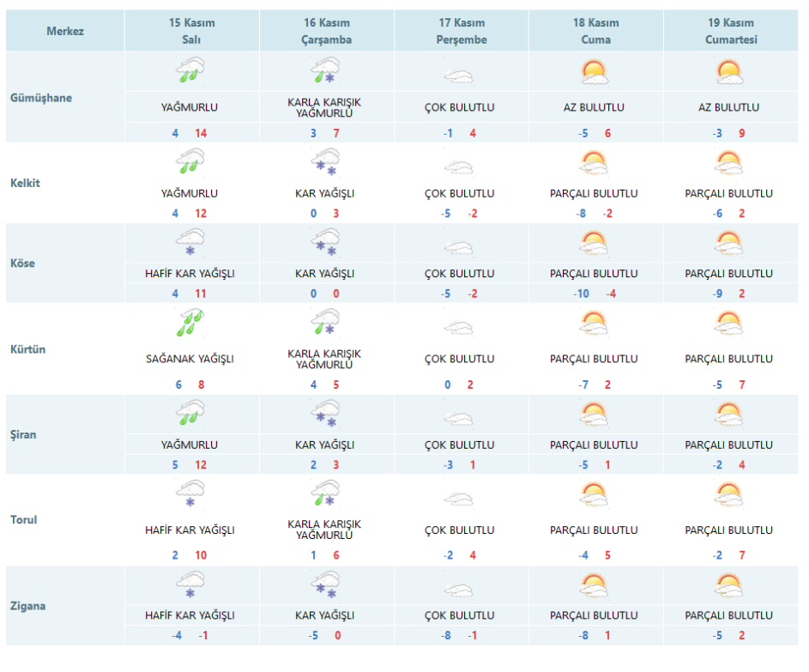Click Şiran's cloudy icon for 17 Kasım
This screenshot has height=672, width=809.
[x=459, y=420]
